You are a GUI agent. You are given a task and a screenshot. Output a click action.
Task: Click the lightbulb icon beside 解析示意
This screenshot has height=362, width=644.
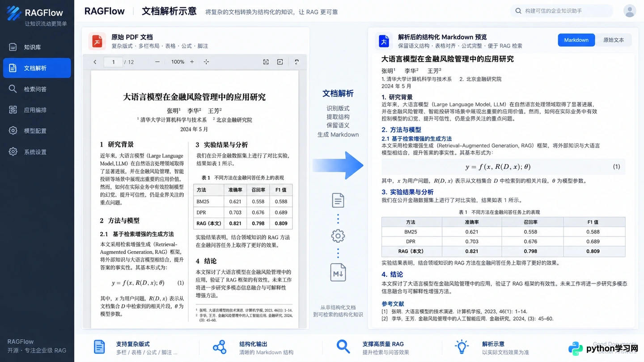pos(462,347)
